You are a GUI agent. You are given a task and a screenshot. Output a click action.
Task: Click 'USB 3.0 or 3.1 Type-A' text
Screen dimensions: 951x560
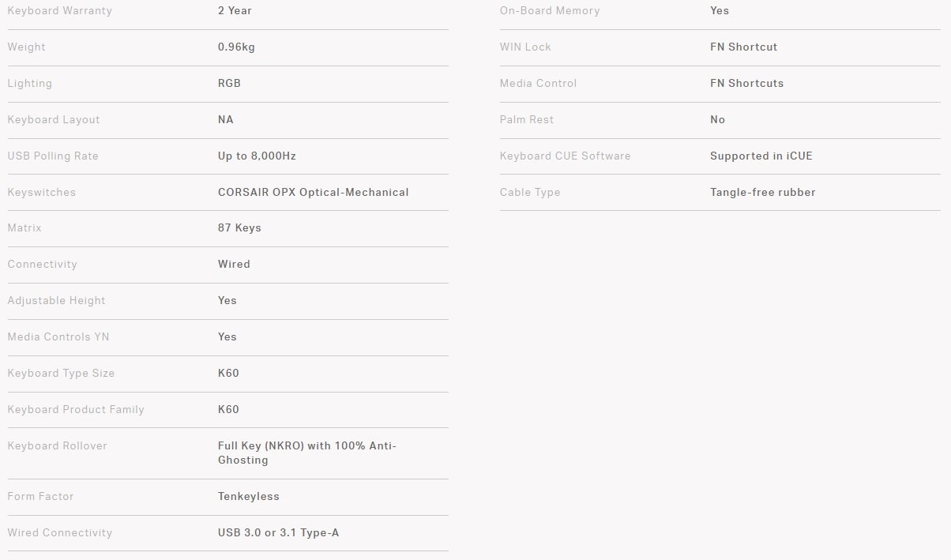pos(278,533)
